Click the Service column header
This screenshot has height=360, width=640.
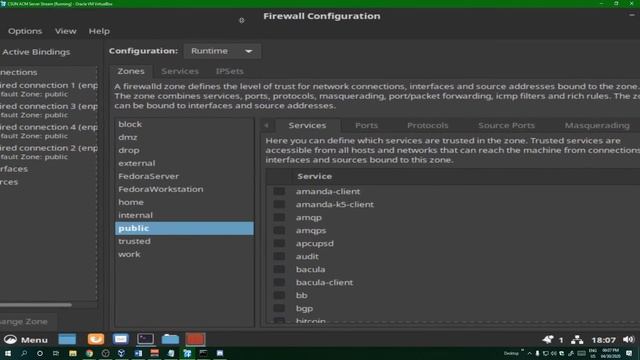tap(314, 176)
